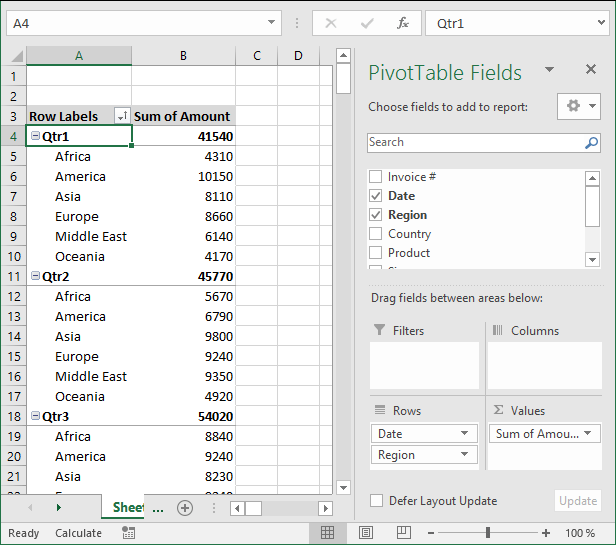This screenshot has width=616, height=545.
Task: Select the Middle East cell under Qtr1
Action: point(79,236)
